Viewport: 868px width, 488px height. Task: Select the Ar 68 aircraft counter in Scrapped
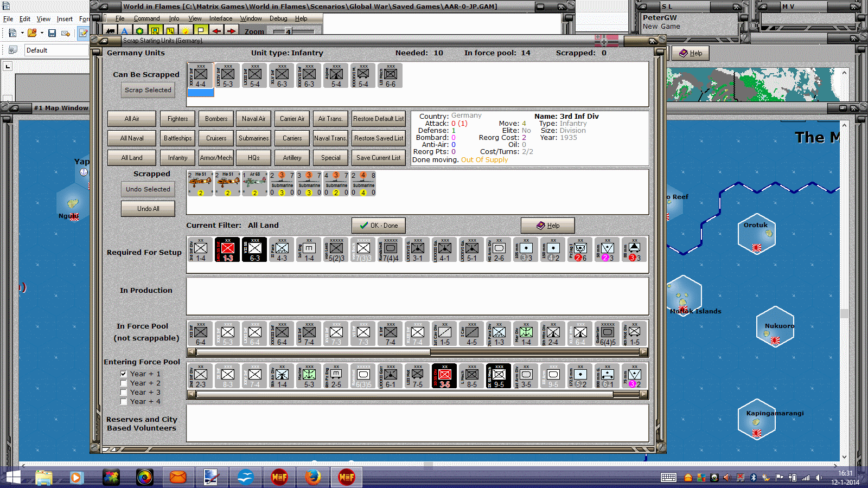(x=254, y=184)
